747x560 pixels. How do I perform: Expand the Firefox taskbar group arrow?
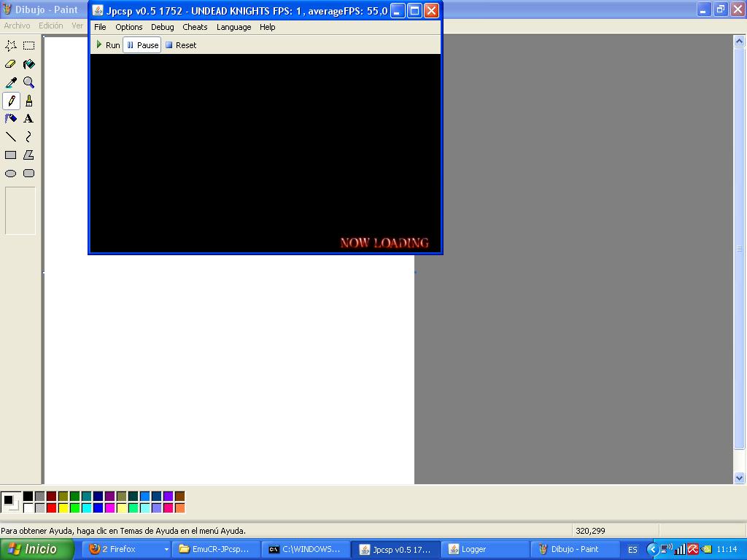(166, 550)
